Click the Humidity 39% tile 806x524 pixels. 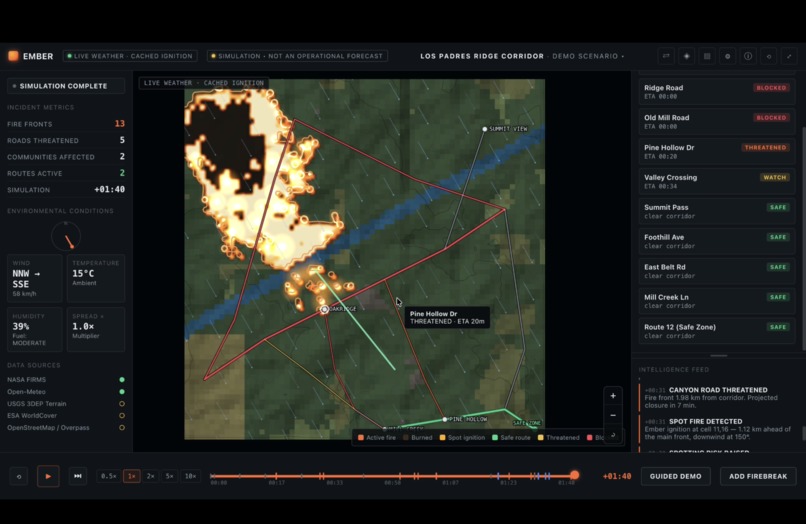coord(34,329)
